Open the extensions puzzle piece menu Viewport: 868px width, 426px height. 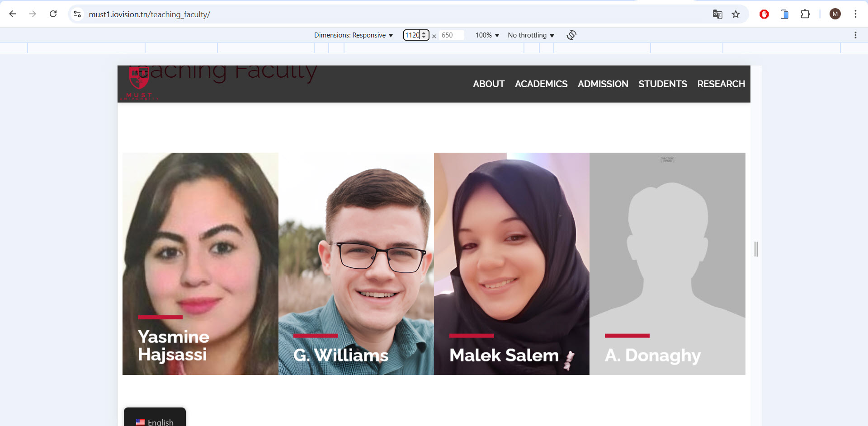click(805, 14)
